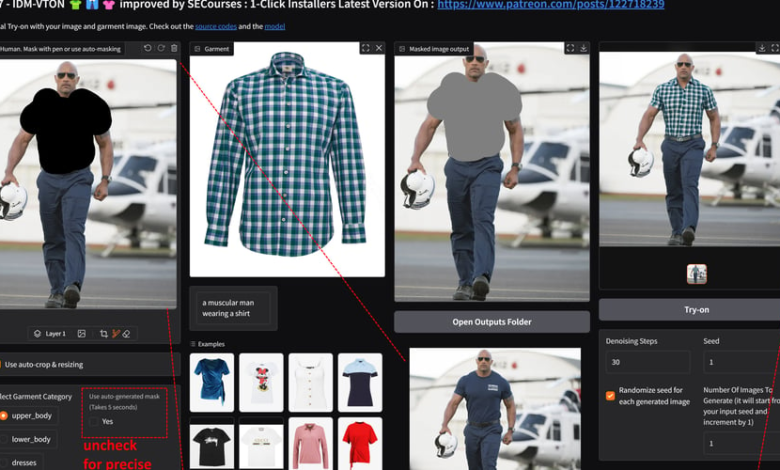Click the plaid shirt Garment image
The image size is (780, 470).
[x=287, y=159]
